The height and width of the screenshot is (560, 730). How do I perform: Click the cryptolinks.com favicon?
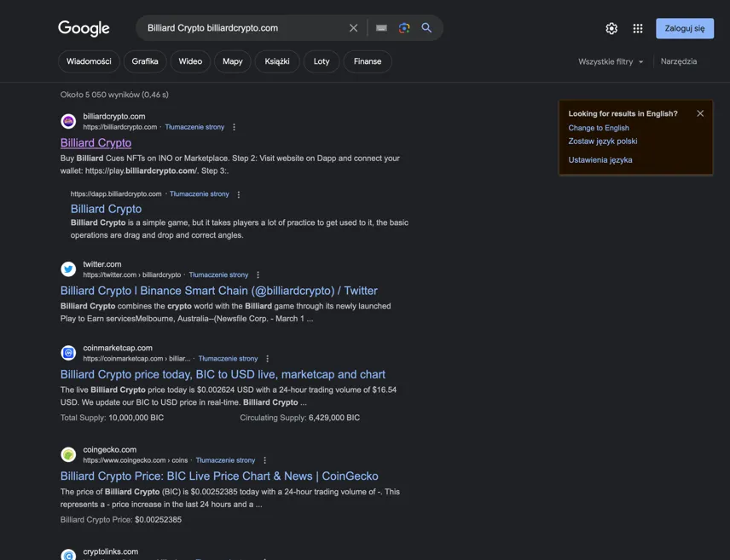point(68,554)
